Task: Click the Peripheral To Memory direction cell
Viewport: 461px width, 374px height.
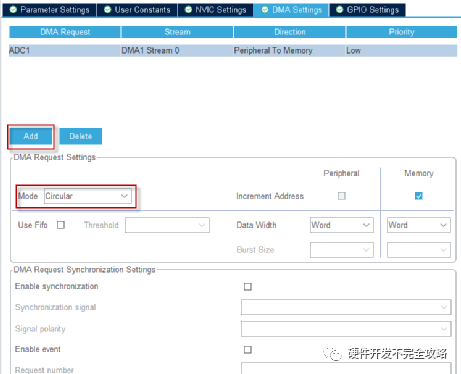Action: click(289, 51)
